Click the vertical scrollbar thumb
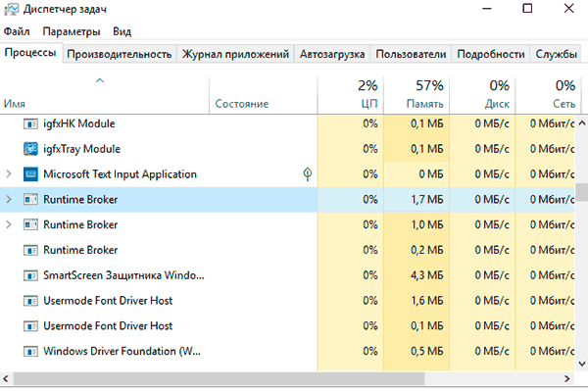The height and width of the screenshot is (391, 588). 581,192
